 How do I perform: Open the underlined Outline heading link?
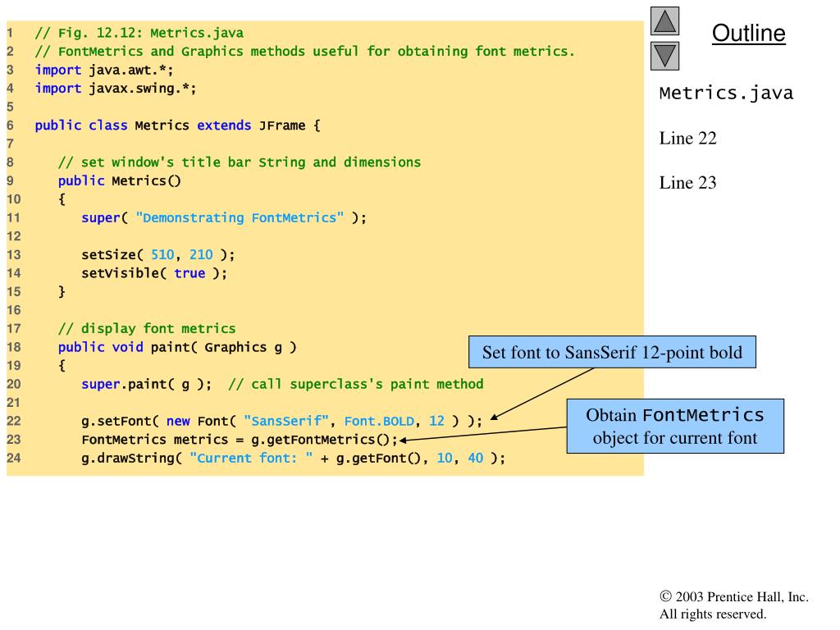pyautogui.click(x=748, y=34)
